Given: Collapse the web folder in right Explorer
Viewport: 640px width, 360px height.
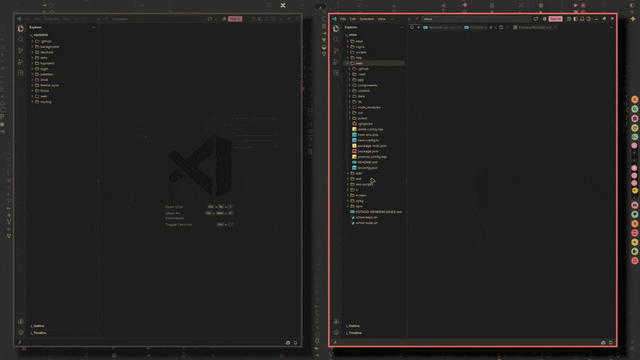Looking at the screenshot, I should (375, 63).
